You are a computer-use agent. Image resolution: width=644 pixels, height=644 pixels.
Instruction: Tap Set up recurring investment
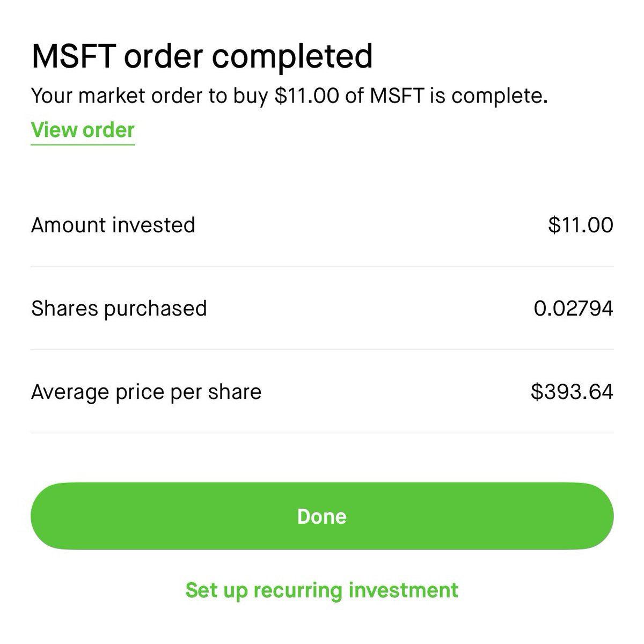[x=321, y=590]
